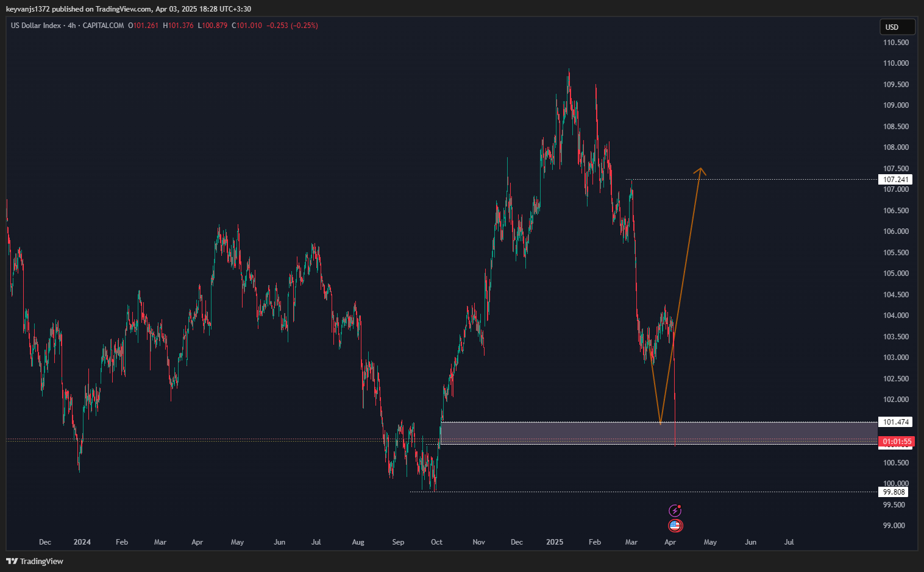Click the 2024 year label on time axis

(x=82, y=542)
